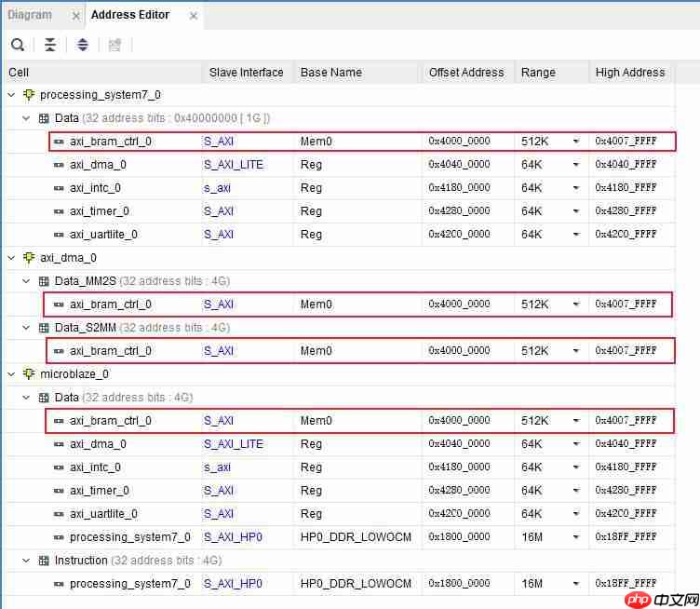Open the 16M Range dropdown in Instruction section
Image resolution: width=700 pixels, height=609 pixels.
click(x=576, y=584)
